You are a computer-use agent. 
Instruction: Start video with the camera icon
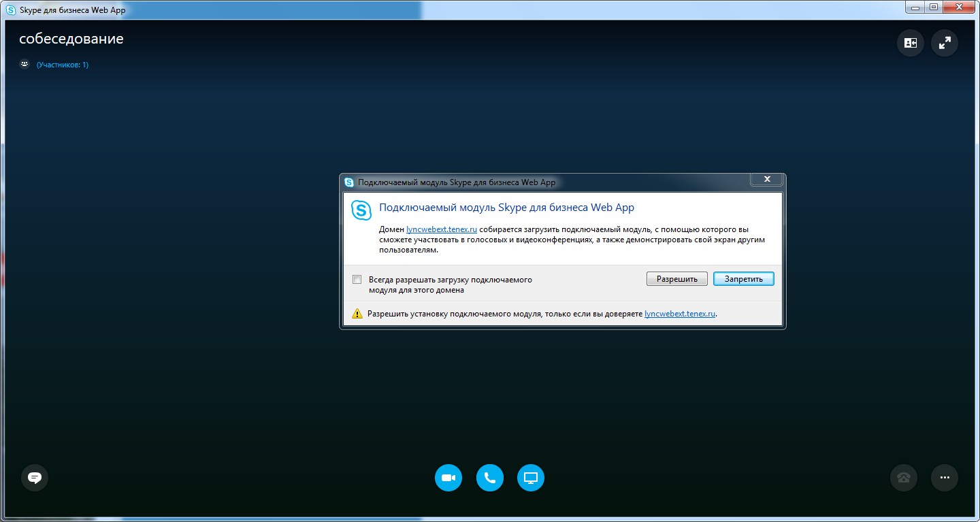[448, 477]
